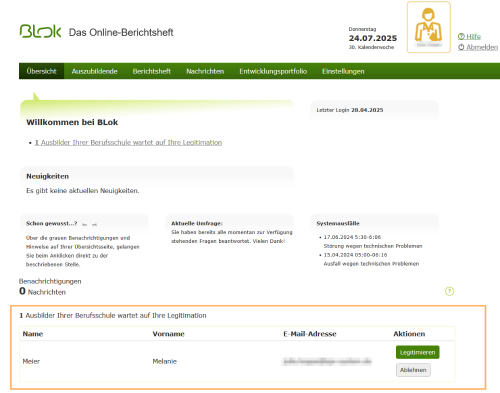Click the Letzter Login 28.04.2025 text
Image resolution: width=500 pixels, height=393 pixels.
[350, 110]
